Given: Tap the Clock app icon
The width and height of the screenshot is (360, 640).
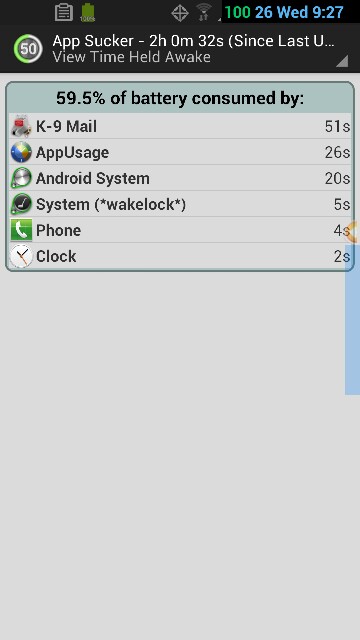Looking at the screenshot, I should click(x=21, y=256).
